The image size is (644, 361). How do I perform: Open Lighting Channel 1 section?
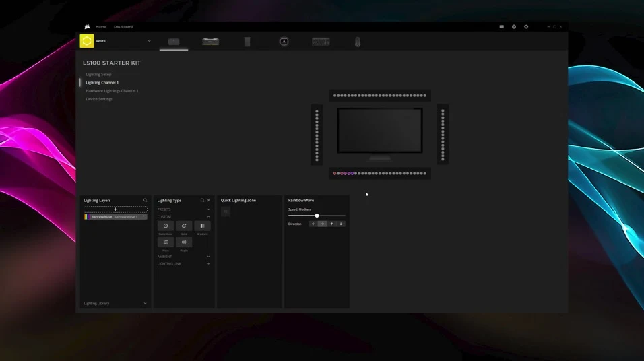click(102, 83)
